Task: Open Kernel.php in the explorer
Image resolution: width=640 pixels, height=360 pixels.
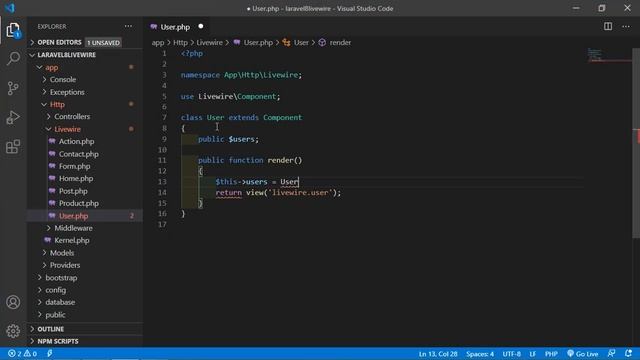Action: 85,241
